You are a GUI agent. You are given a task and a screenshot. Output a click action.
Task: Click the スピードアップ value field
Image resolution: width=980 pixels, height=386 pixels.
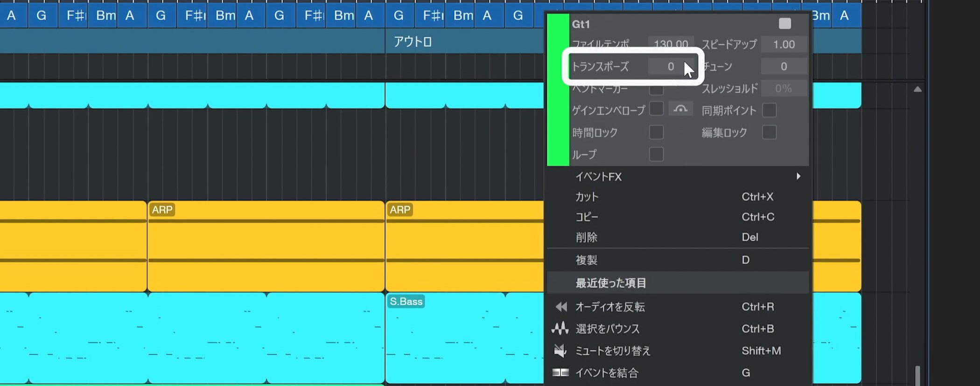[784, 45]
